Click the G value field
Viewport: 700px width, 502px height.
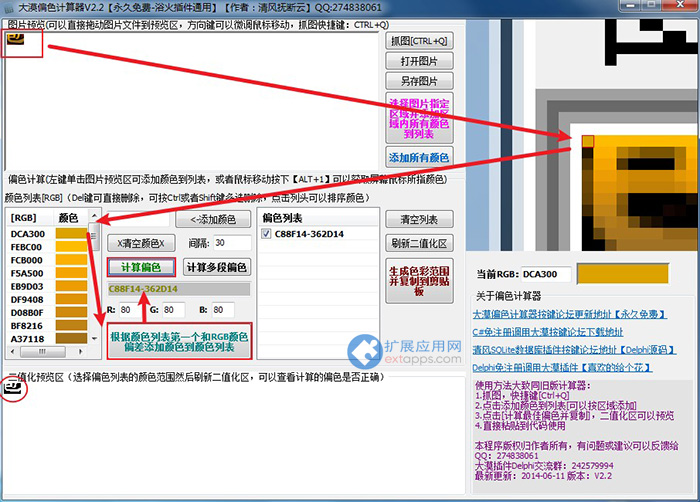pos(173,310)
